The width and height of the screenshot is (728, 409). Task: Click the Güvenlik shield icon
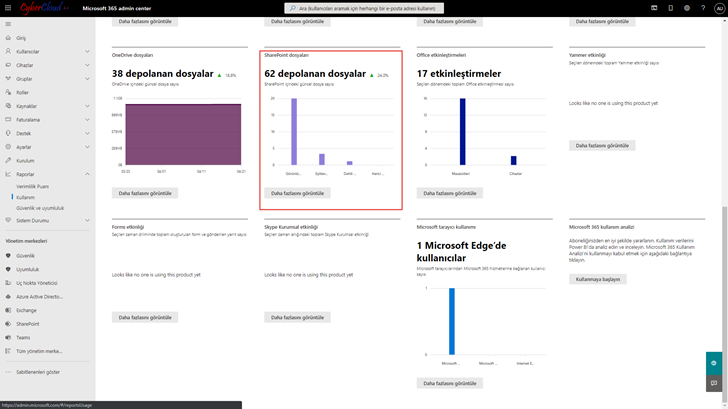[x=8, y=256]
